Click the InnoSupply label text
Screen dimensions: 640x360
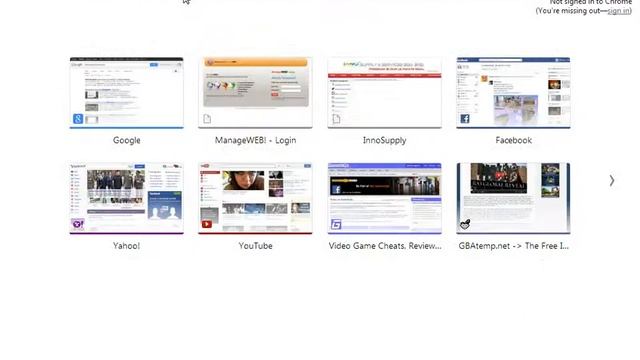pos(384,140)
